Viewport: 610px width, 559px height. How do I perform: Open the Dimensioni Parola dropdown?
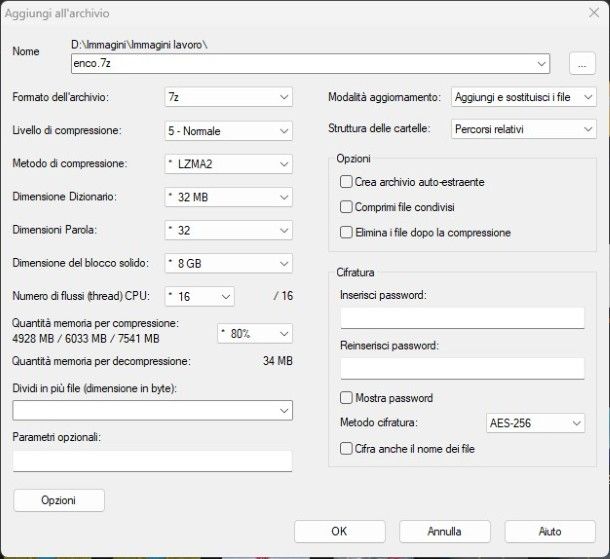click(228, 230)
